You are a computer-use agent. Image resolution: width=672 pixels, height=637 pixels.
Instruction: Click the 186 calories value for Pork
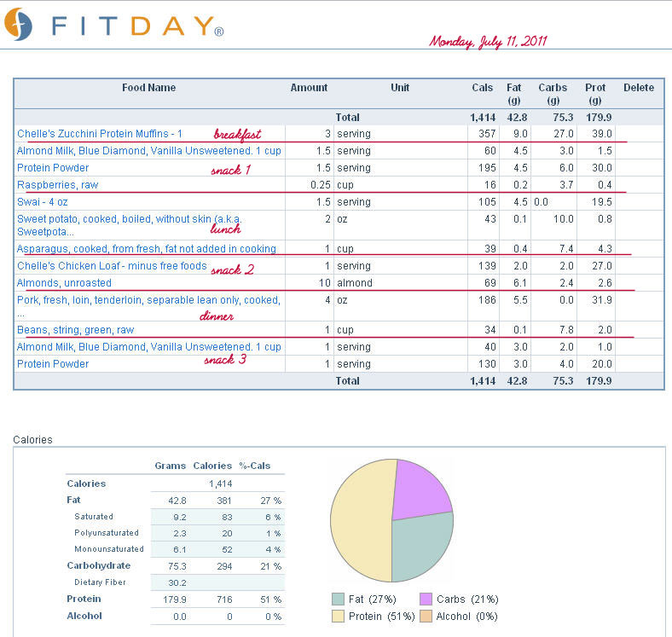pyautogui.click(x=487, y=300)
